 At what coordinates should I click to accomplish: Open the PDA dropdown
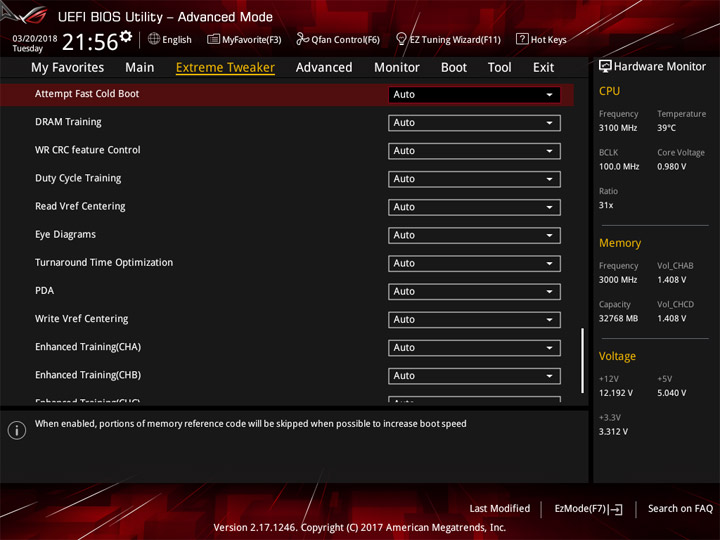[474, 292]
